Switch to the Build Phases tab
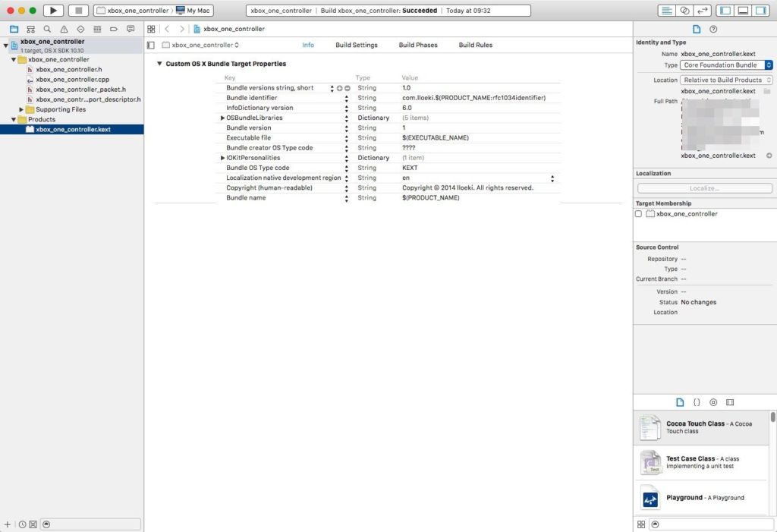The image size is (777, 532). pos(418,45)
